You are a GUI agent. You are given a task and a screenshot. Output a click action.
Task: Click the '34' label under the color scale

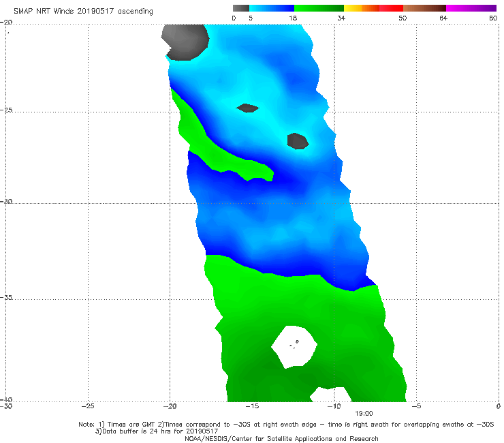pyautogui.click(x=341, y=18)
